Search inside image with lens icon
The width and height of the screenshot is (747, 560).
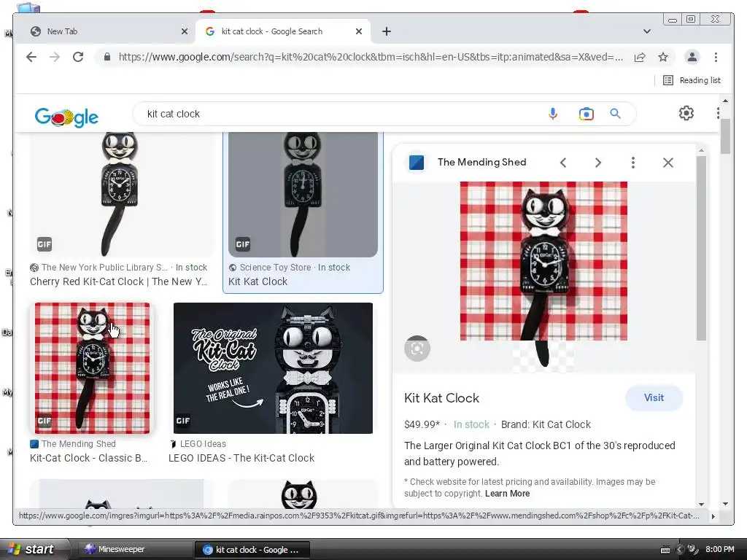[x=417, y=349]
